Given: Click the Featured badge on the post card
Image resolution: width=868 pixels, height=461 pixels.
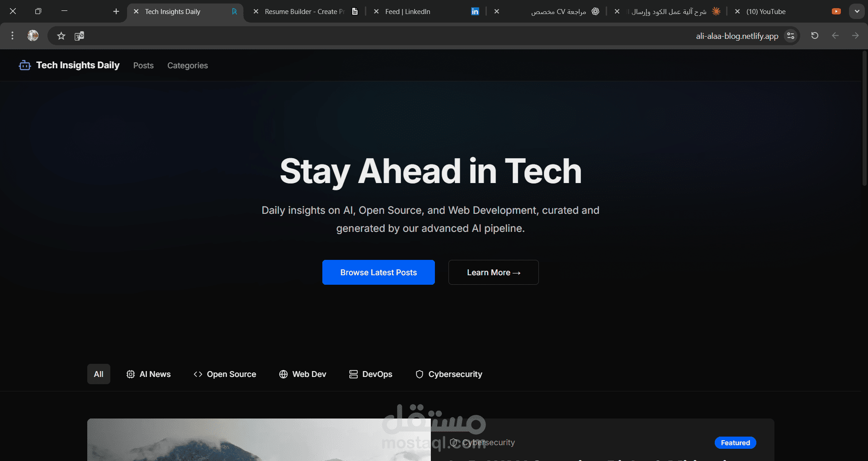Looking at the screenshot, I should (x=735, y=443).
